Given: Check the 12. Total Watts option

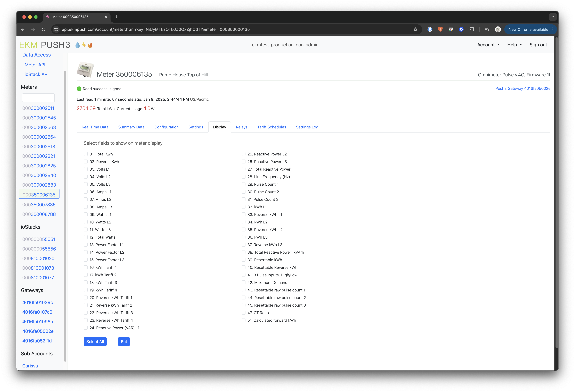Looking at the screenshot, I should pyautogui.click(x=86, y=237).
